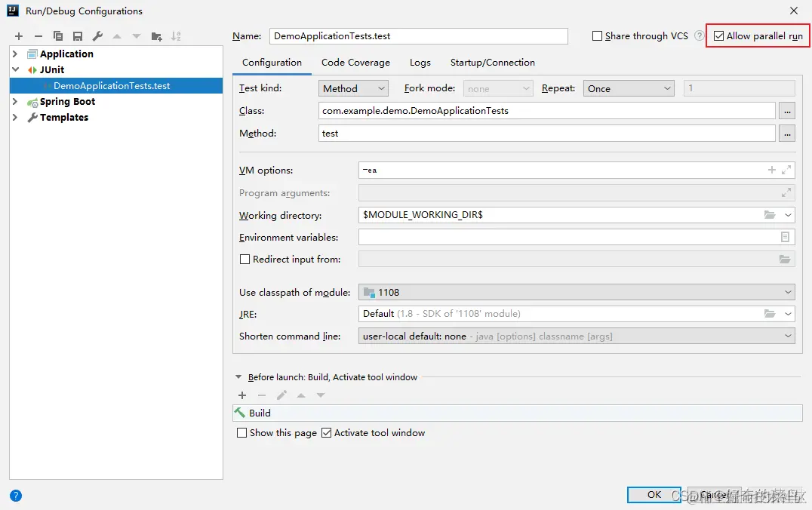The width and height of the screenshot is (812, 510).
Task: Expand the VM options field
Action: (x=786, y=170)
